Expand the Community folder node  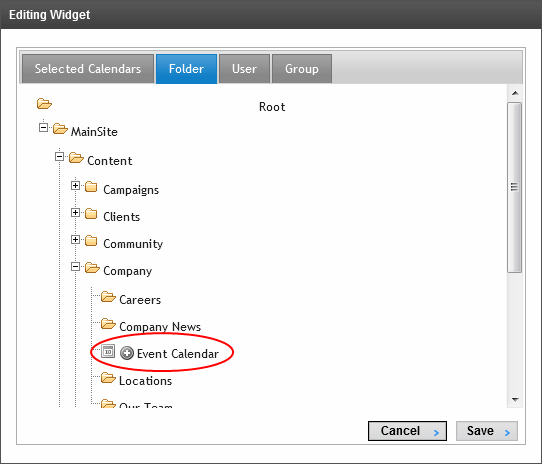pyautogui.click(x=75, y=239)
